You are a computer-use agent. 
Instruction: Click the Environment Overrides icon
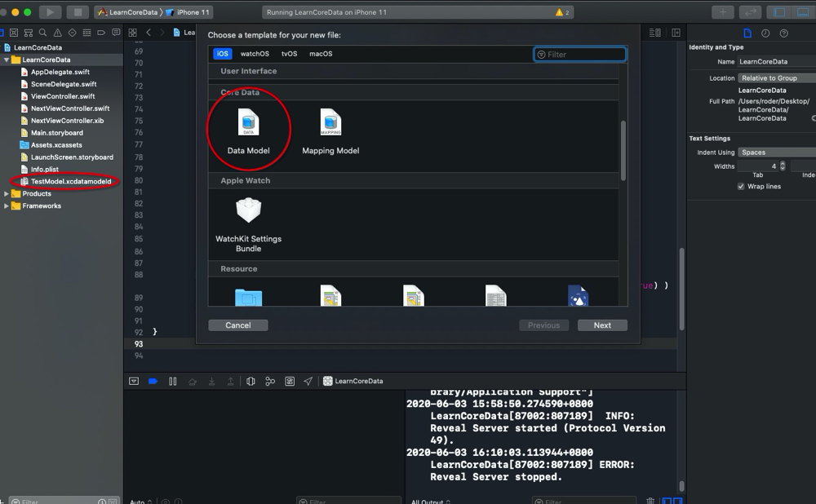coord(290,381)
